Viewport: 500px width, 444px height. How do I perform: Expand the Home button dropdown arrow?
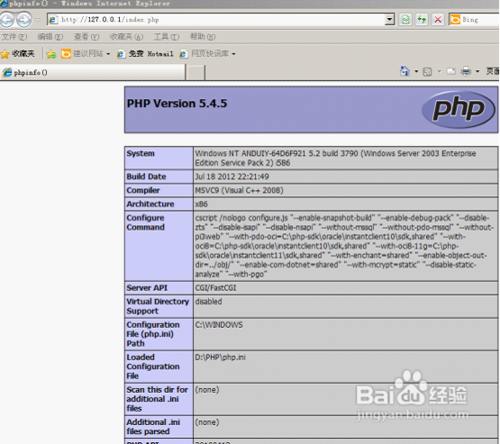tap(416, 71)
